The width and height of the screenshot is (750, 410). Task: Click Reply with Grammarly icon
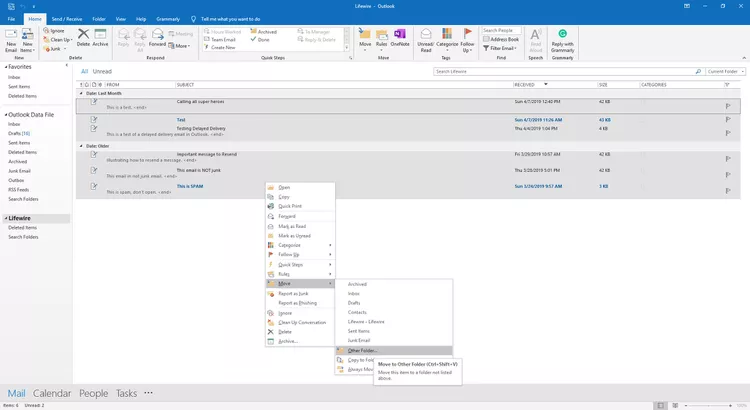pyautogui.click(x=562, y=33)
